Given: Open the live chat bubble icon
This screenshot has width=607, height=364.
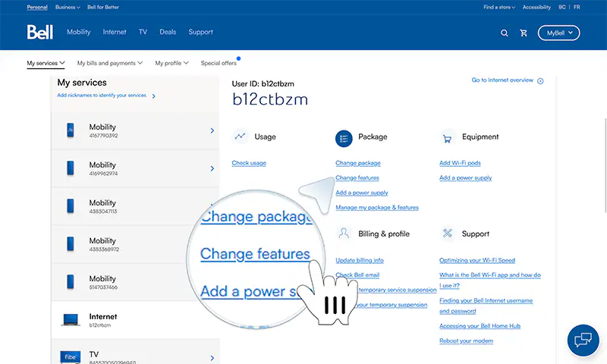Looking at the screenshot, I should pos(583,340).
